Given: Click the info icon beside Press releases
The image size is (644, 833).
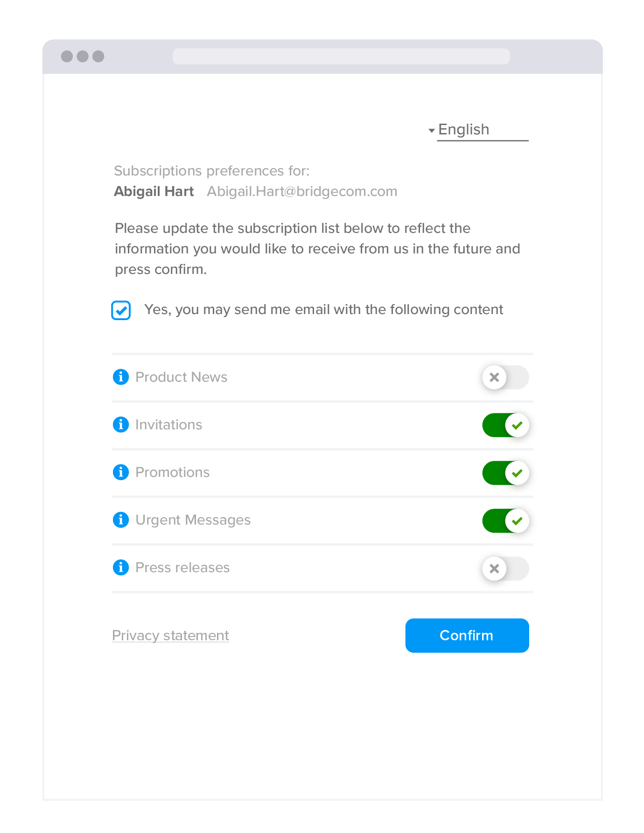Looking at the screenshot, I should coord(121,567).
